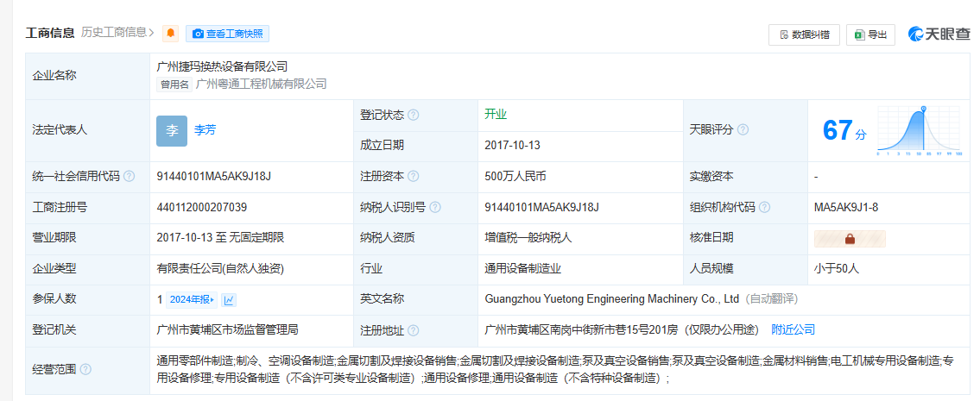Open 查看工商快照 snapshot button
980x401 pixels.
pos(227,34)
